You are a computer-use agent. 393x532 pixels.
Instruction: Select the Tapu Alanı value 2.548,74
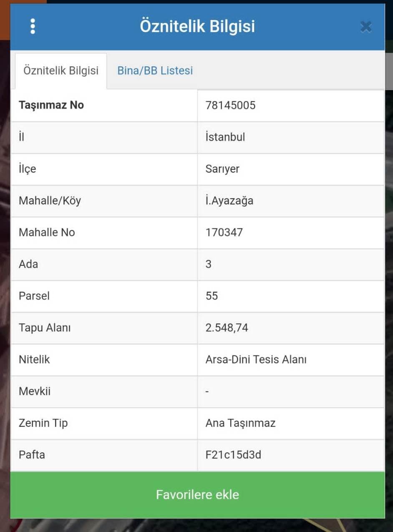tap(227, 328)
